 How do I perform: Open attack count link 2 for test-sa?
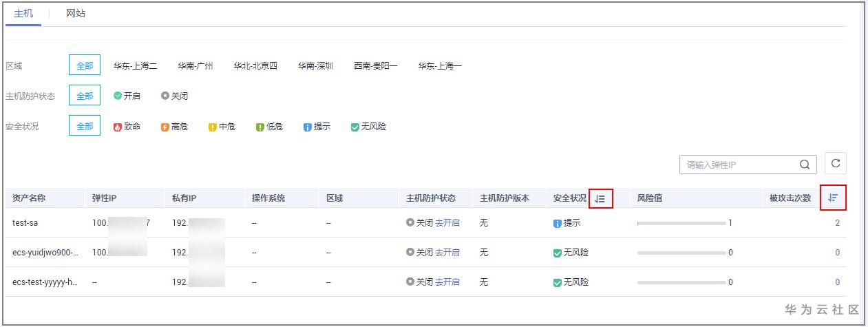837,223
